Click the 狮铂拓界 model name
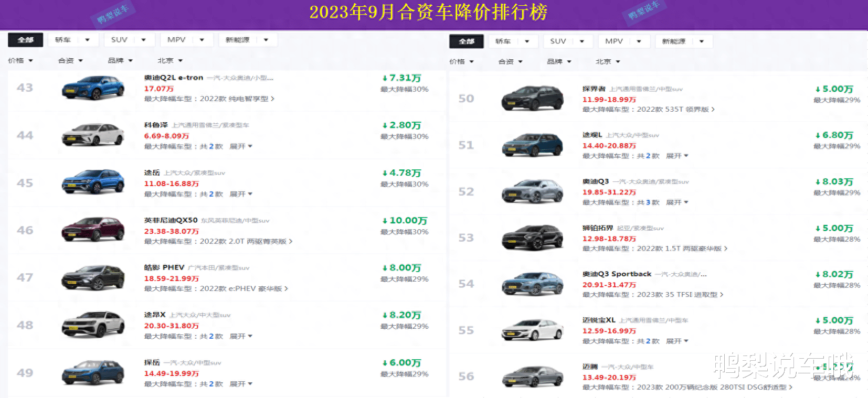This screenshot has height=398, width=868. 598,228
